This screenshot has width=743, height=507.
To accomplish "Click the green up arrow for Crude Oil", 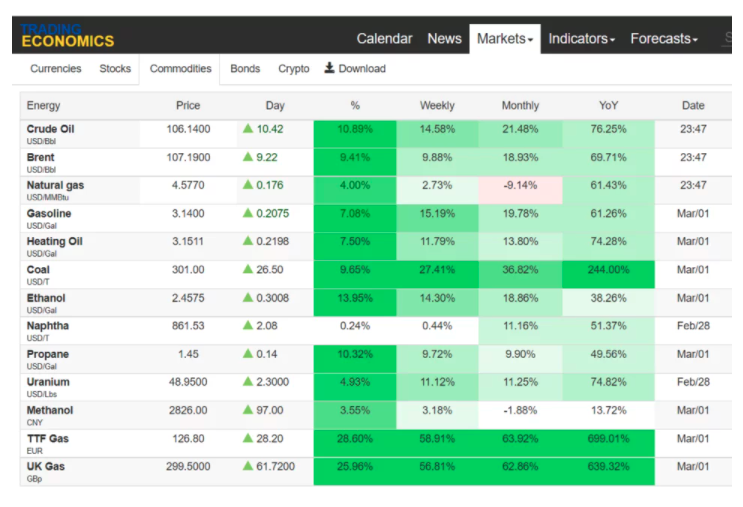I will [247, 130].
